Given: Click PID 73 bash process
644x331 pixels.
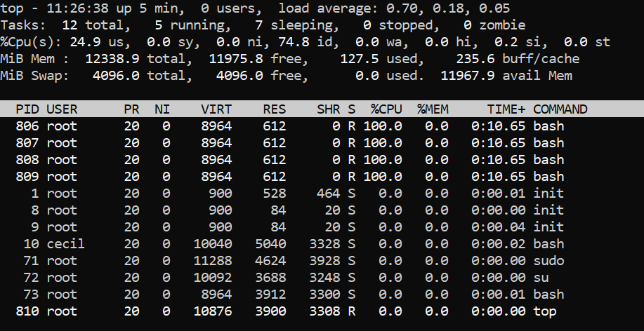Looking at the screenshot, I should click(x=322, y=294).
